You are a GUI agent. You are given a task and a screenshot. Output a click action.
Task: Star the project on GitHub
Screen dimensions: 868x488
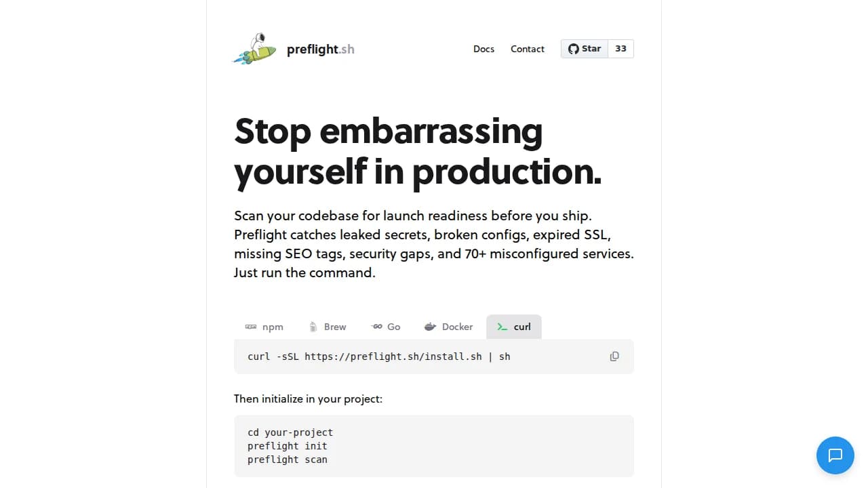585,49
